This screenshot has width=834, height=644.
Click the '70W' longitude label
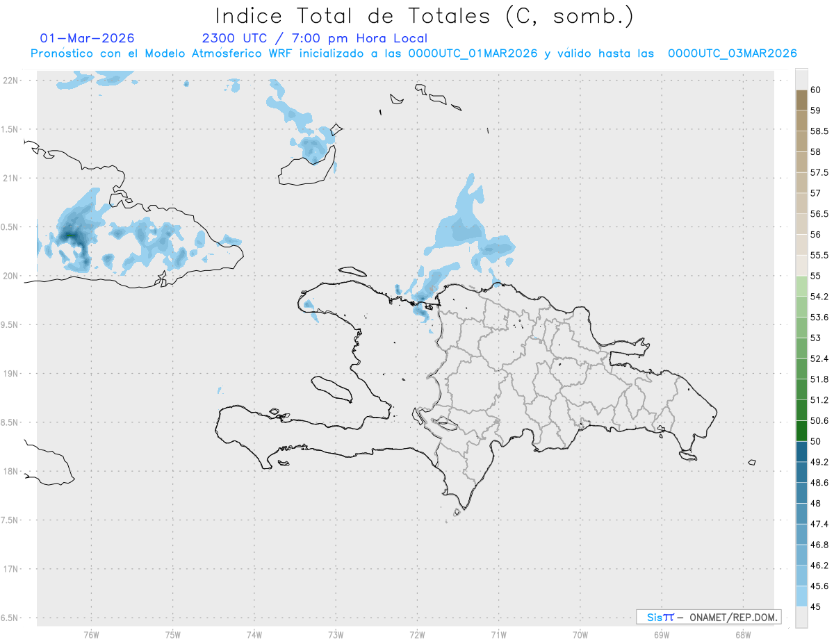580,635
